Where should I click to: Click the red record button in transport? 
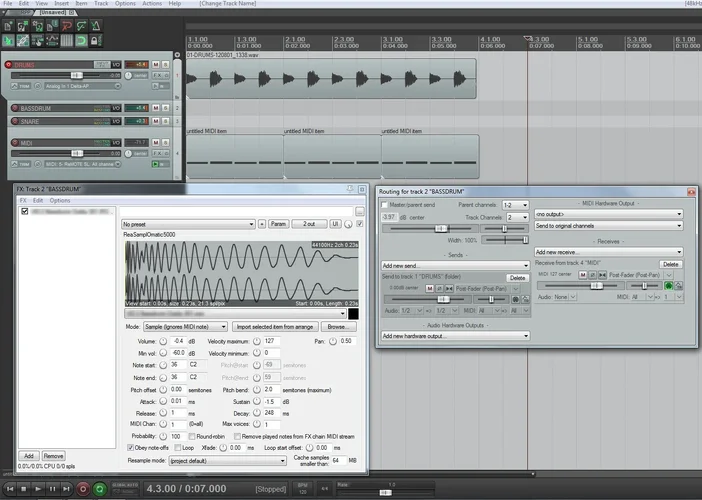click(x=83, y=489)
